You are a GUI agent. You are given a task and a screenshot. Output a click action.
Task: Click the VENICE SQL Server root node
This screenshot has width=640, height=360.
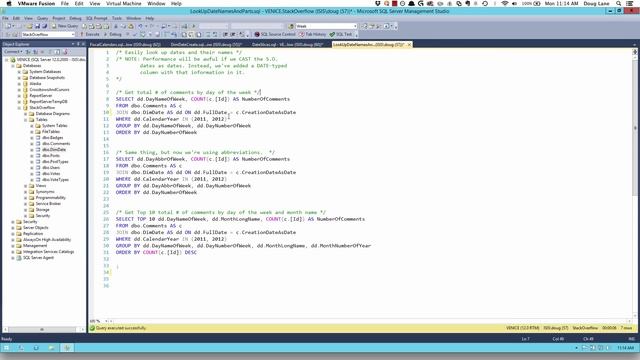coord(50,60)
